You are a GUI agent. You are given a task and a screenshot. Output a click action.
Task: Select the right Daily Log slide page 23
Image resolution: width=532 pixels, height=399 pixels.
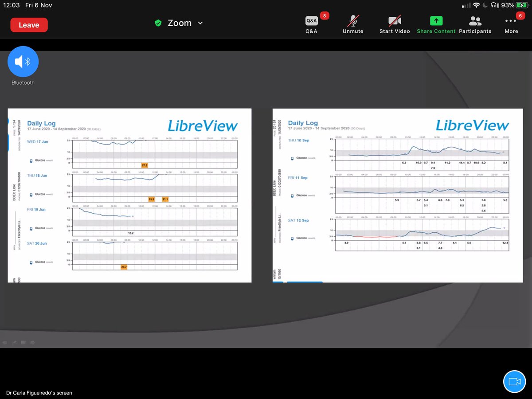point(398,196)
